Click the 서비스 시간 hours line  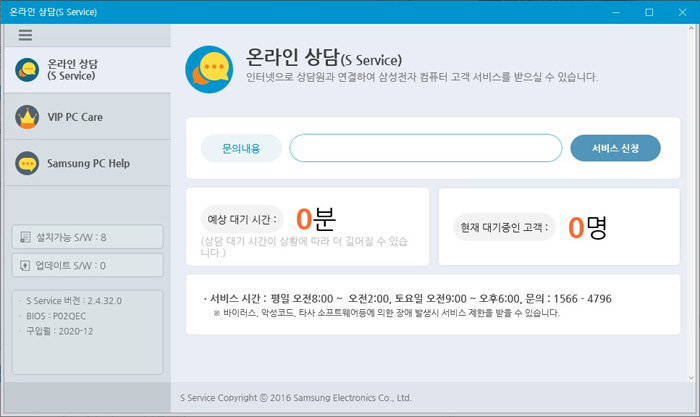pos(407,299)
